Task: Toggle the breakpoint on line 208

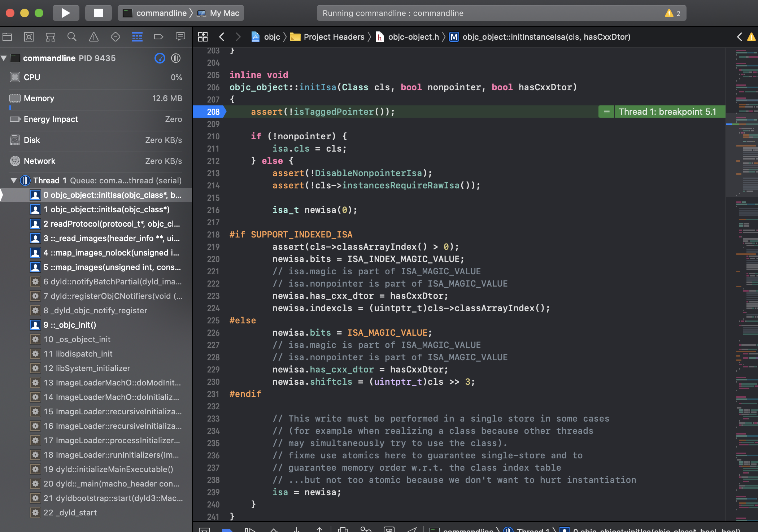Action: (x=211, y=112)
